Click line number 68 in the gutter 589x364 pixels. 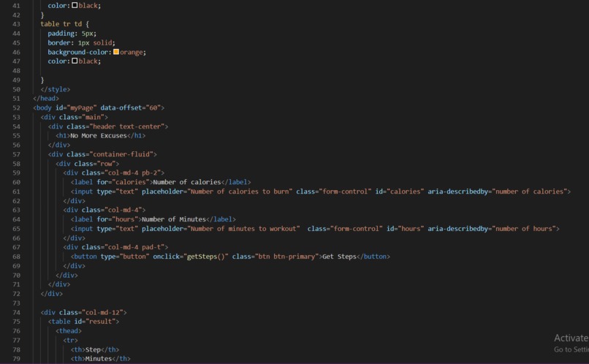(16, 257)
